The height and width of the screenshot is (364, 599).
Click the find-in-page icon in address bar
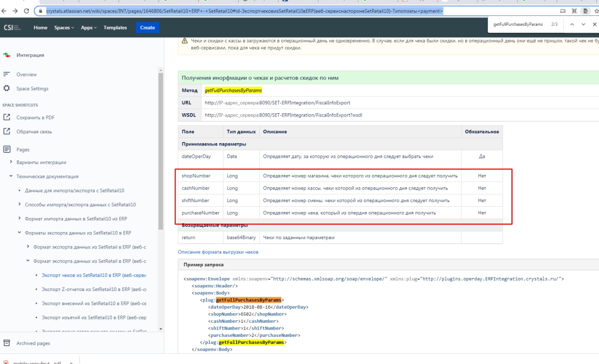[585, 11]
